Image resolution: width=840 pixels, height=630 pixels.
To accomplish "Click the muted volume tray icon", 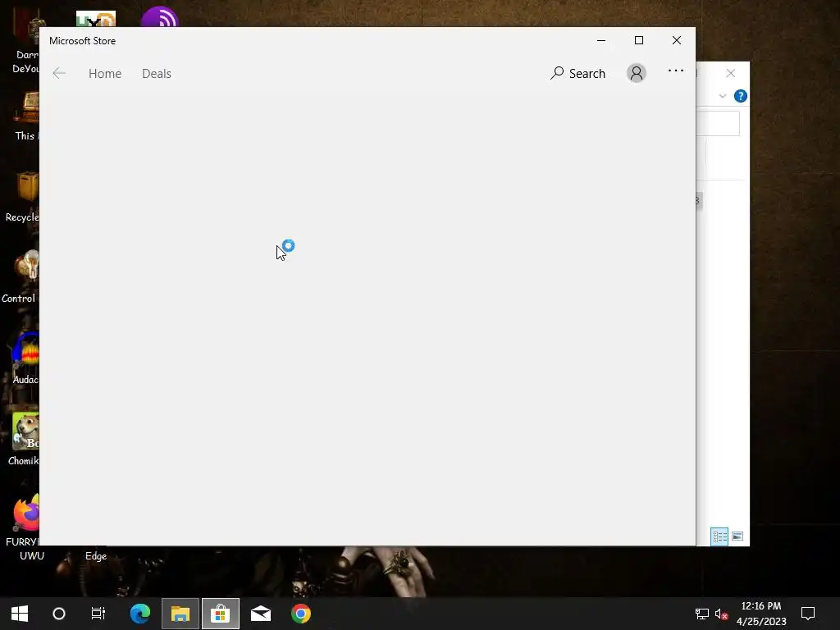I will 721,614.
